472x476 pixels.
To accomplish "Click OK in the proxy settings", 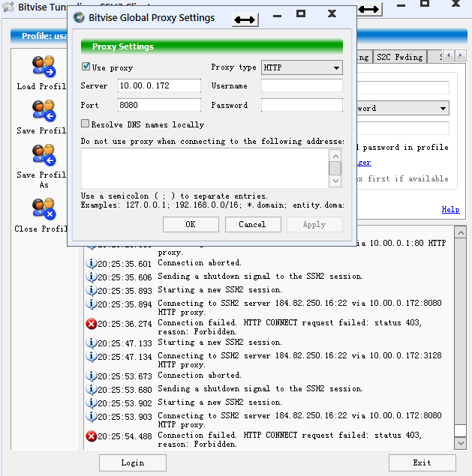I will [x=191, y=224].
